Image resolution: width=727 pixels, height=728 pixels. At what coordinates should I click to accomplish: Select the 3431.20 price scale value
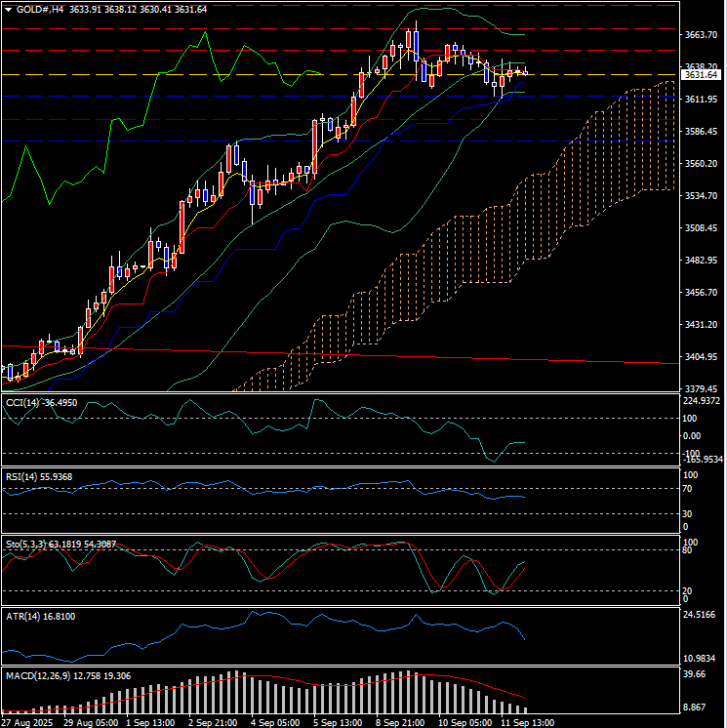point(701,324)
